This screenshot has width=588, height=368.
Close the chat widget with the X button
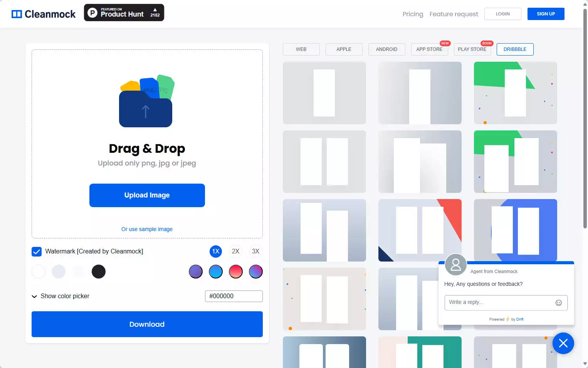pos(563,343)
